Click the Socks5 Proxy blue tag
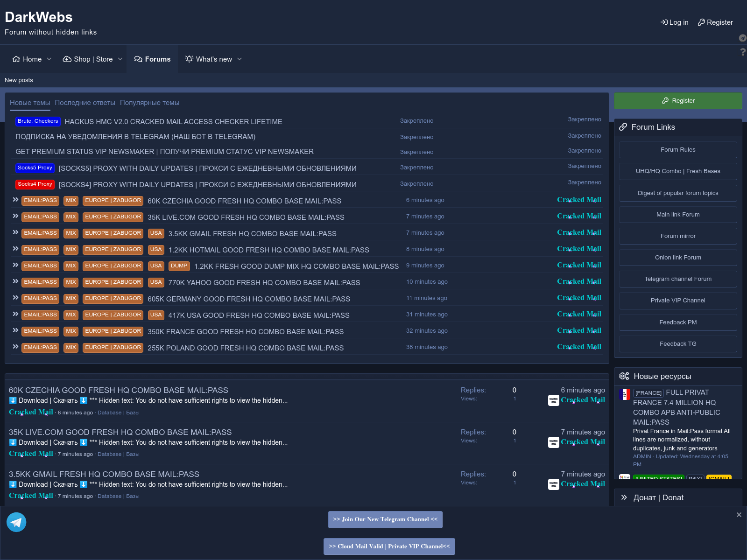Image resolution: width=747 pixels, height=560 pixels. tap(35, 168)
